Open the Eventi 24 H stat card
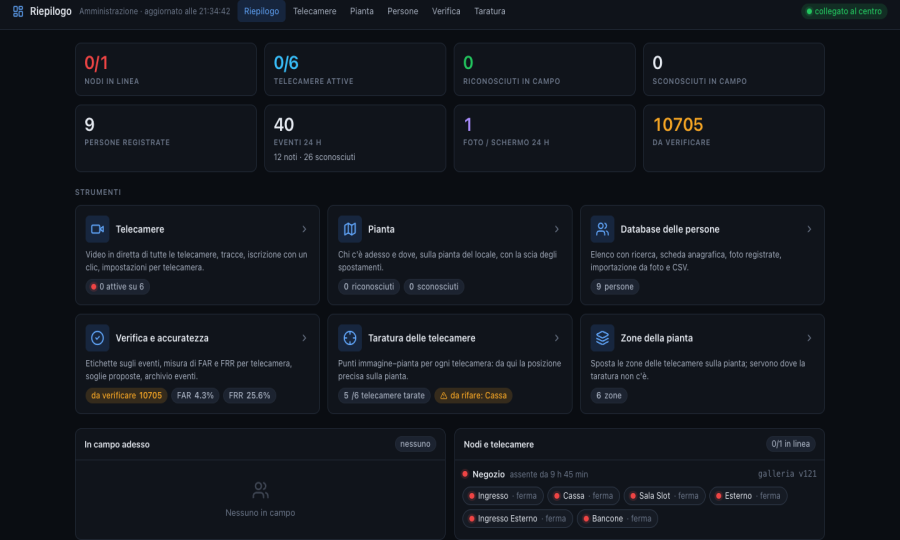This screenshot has width=900, height=540. 355,138
